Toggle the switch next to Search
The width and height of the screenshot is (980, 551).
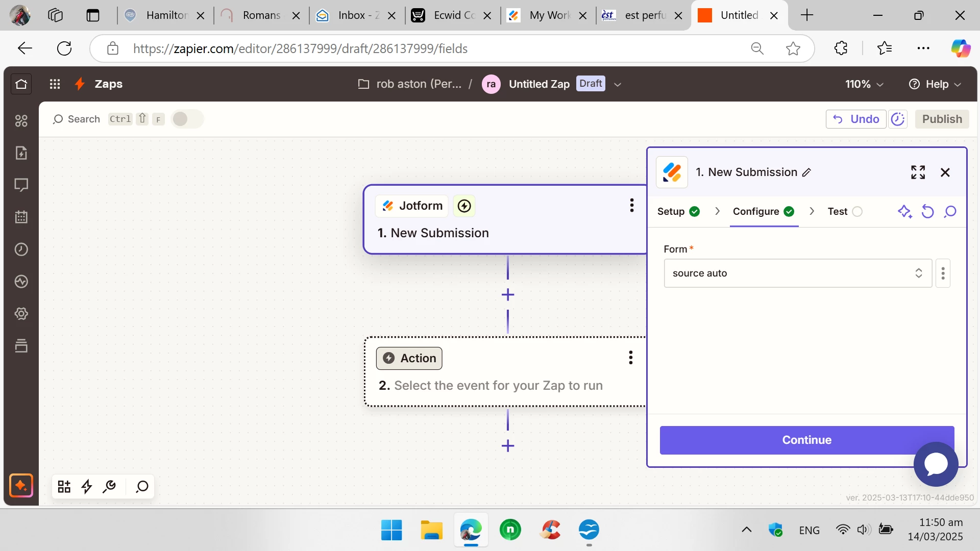pyautogui.click(x=187, y=119)
